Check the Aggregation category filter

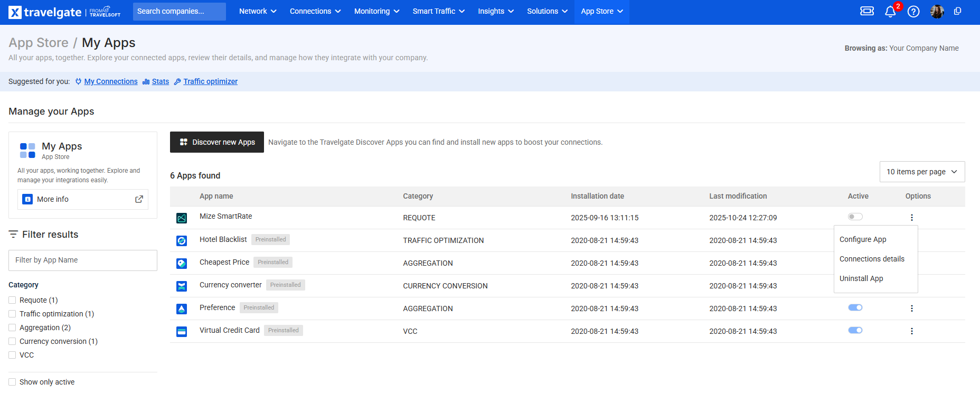coord(12,328)
